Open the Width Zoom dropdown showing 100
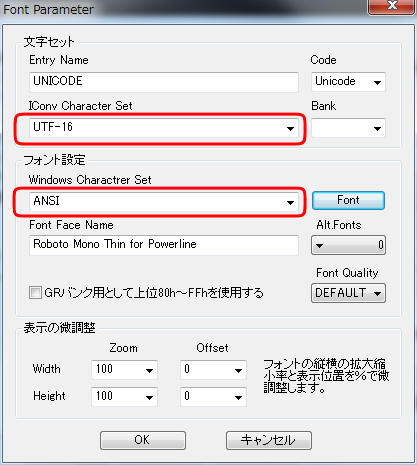This screenshot has height=465, width=417. coord(124,370)
